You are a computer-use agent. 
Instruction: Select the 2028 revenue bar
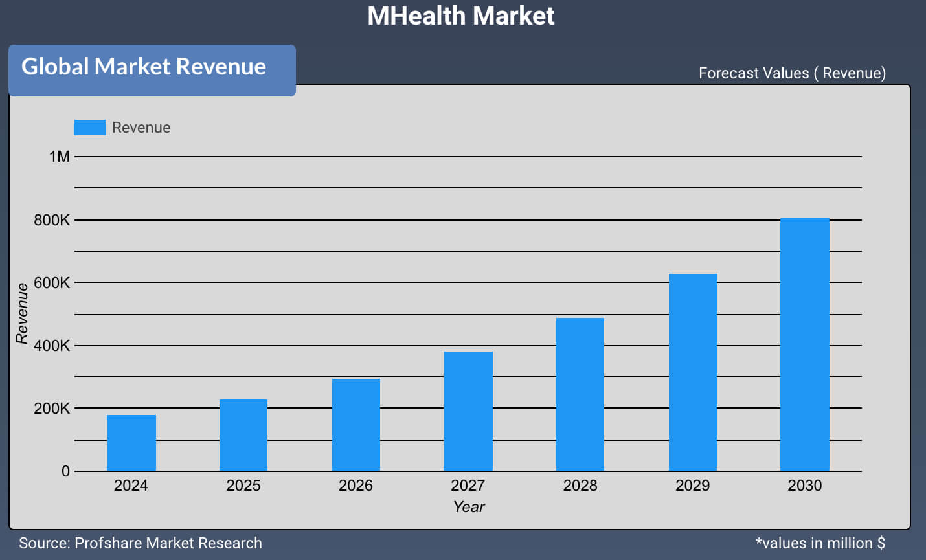580,394
